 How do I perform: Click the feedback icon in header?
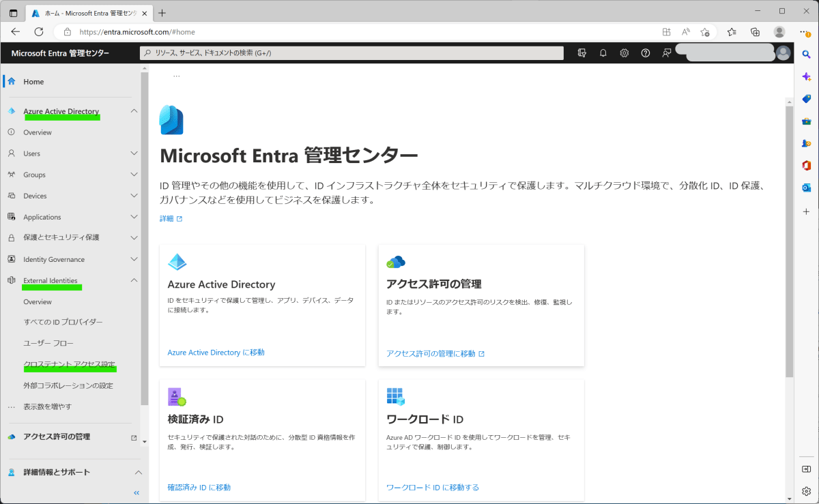667,53
